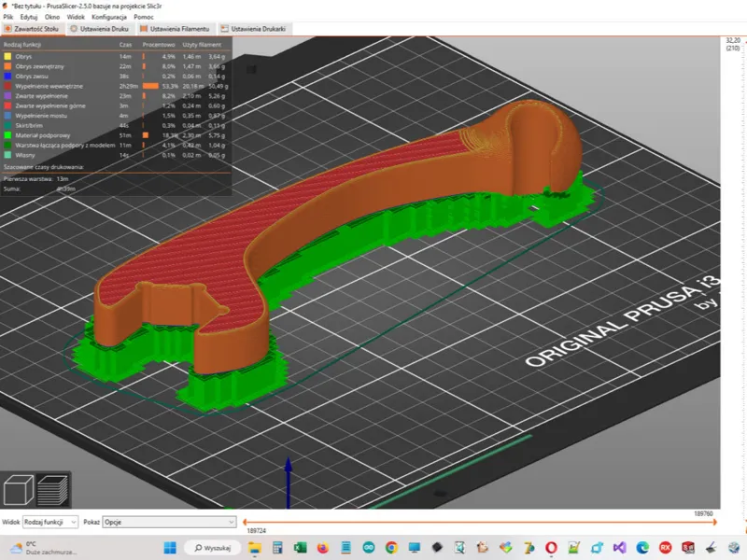The height and width of the screenshot is (560, 747).
Task: Open the Pomoc menu
Action: click(x=144, y=17)
